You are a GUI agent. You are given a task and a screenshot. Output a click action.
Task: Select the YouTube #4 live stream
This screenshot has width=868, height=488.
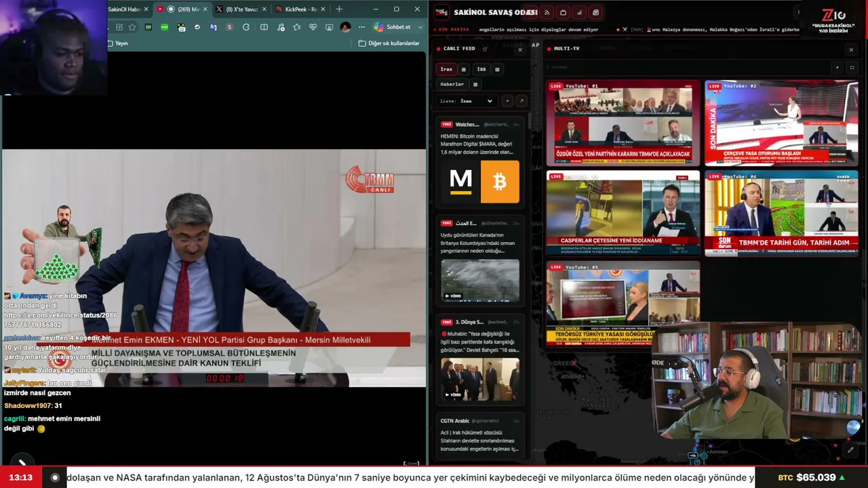click(781, 213)
